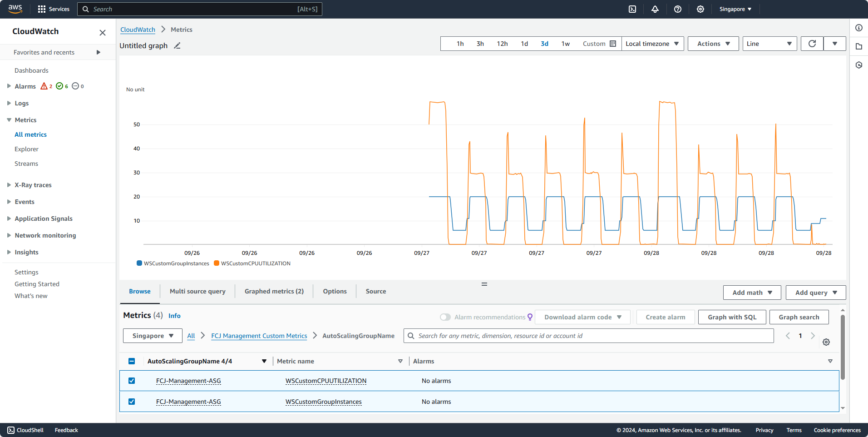Uncheck the select-all metrics checkbox

[132, 361]
